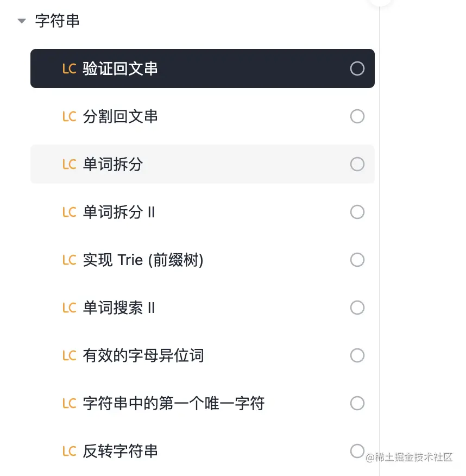The height and width of the screenshot is (476, 466).
Task: Click the 字符串 section header
Action: pos(57,21)
